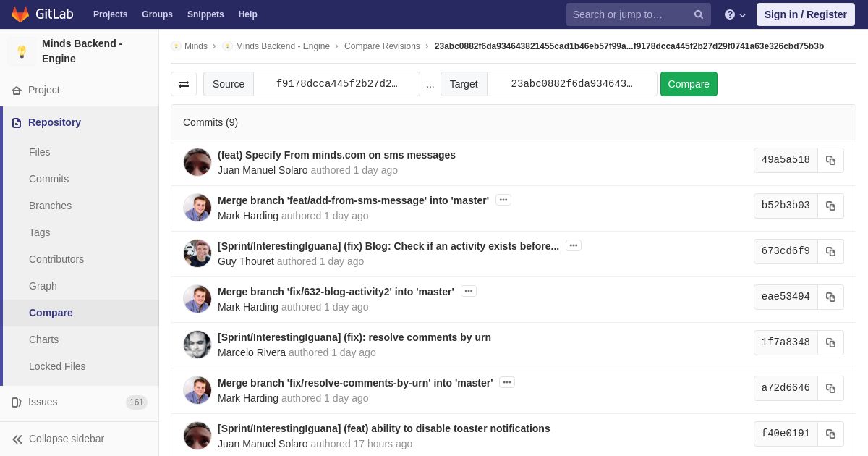Open commit SHA 673cd6f9
The image size is (868, 456).
point(786,251)
